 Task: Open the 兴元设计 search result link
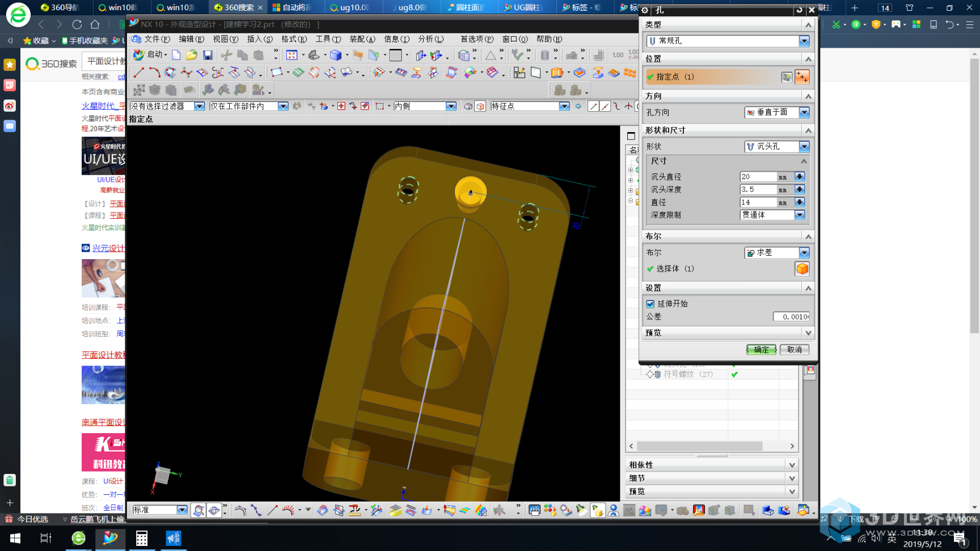(x=108, y=248)
